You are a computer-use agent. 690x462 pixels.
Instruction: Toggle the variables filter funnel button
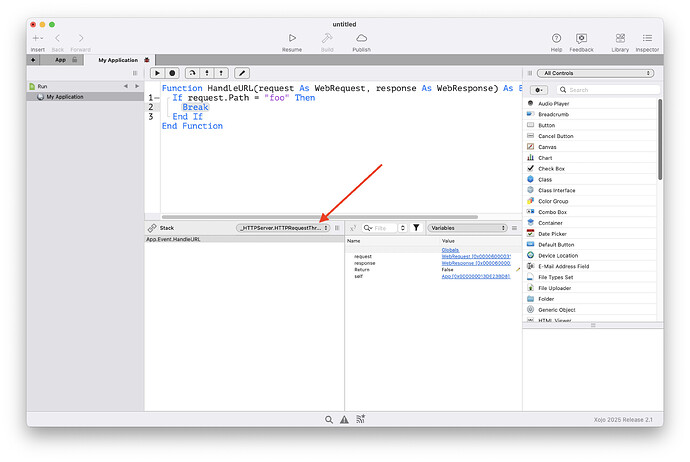pos(416,228)
